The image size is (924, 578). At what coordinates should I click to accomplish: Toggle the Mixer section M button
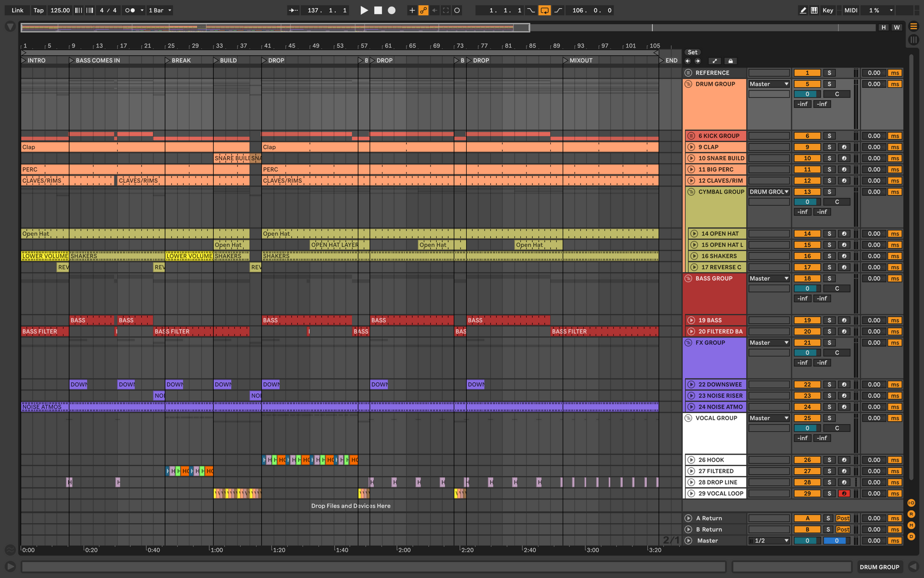coord(911,525)
